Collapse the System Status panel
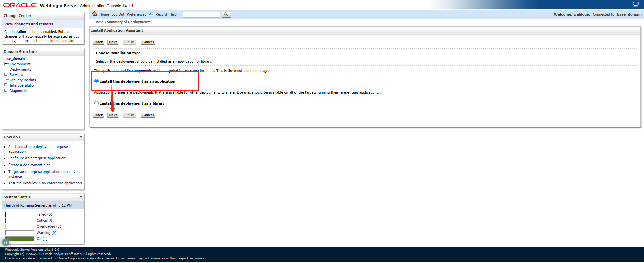Screen dimensions: 644x263 tap(80, 197)
